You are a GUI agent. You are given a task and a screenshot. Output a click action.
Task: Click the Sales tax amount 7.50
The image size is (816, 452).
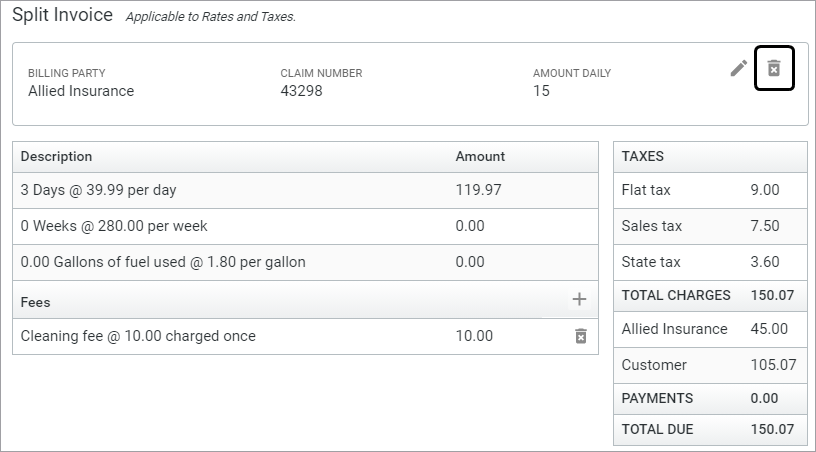click(764, 226)
